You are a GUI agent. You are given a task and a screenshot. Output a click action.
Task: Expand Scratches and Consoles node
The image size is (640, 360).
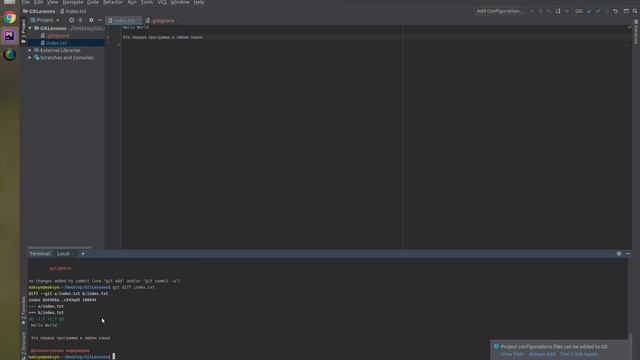pyautogui.click(x=30, y=58)
